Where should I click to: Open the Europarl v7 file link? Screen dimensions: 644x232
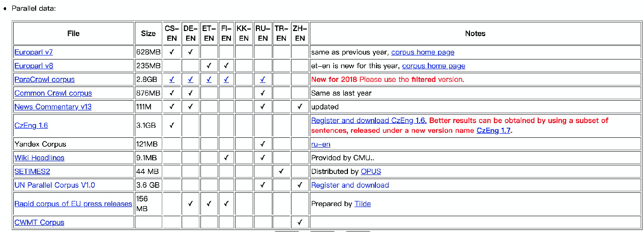pos(34,52)
